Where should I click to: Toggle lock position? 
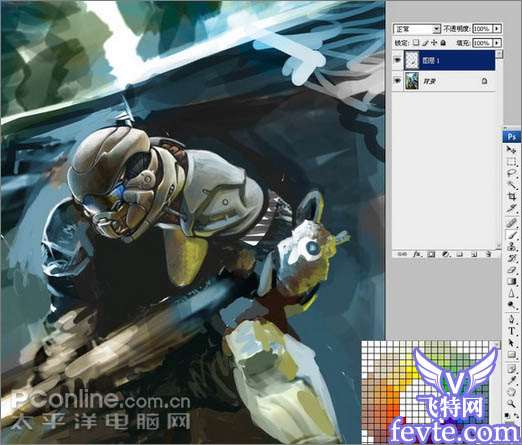[434, 43]
